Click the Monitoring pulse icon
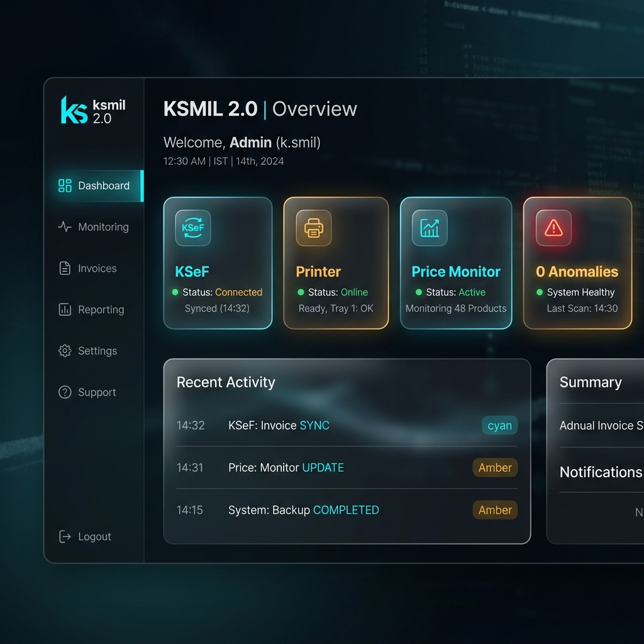644x644 pixels. (x=65, y=226)
